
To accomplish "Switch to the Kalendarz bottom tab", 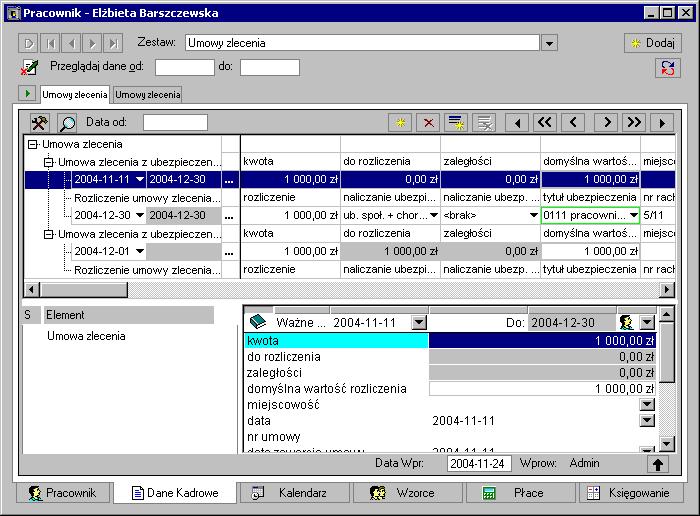I will point(295,493).
